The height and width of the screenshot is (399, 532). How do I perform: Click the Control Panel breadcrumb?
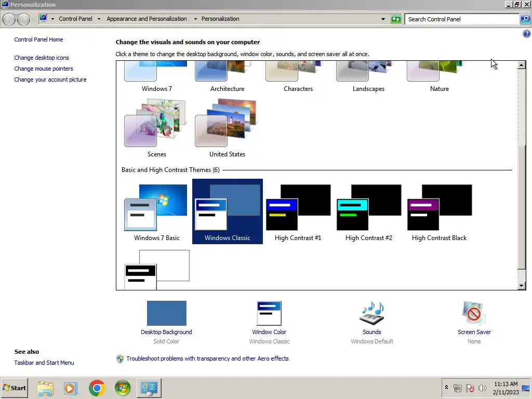(x=75, y=19)
